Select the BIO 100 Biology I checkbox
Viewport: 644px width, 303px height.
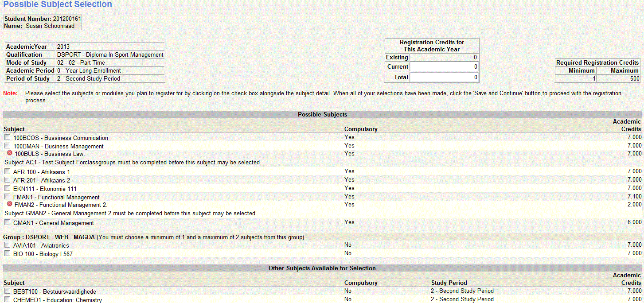[7, 253]
